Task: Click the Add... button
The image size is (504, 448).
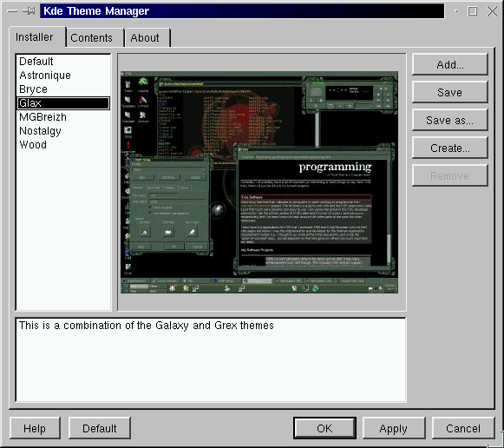Action: click(450, 64)
